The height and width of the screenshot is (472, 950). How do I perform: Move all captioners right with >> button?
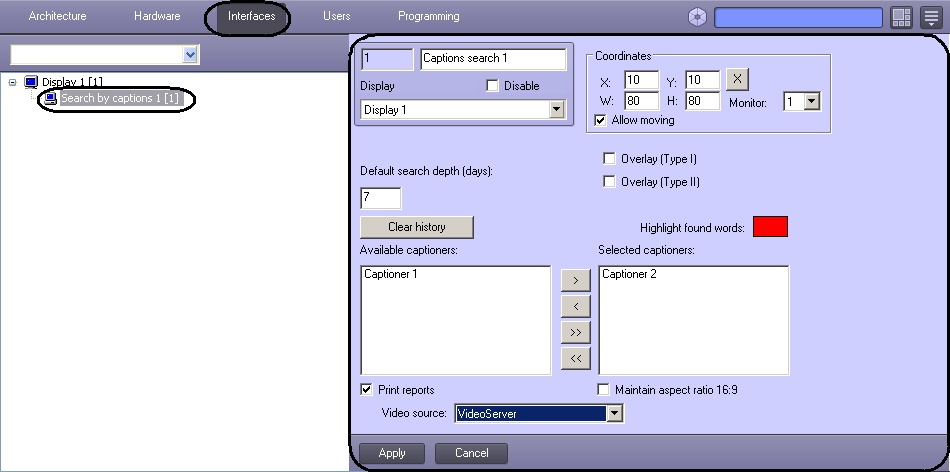tap(576, 332)
